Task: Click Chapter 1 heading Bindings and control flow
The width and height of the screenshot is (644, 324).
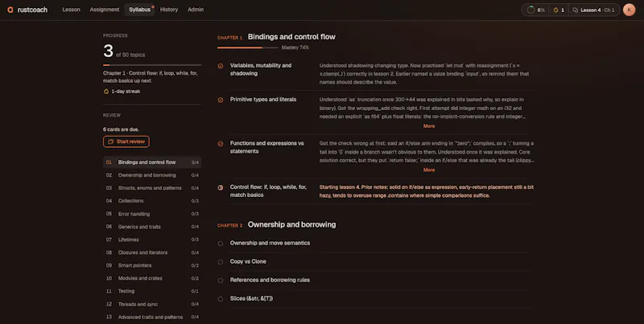Action: tap(291, 37)
